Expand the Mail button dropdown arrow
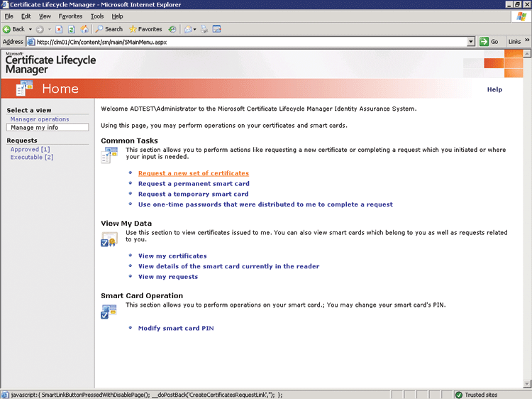Image resolution: width=532 pixels, height=399 pixels. coord(195,30)
